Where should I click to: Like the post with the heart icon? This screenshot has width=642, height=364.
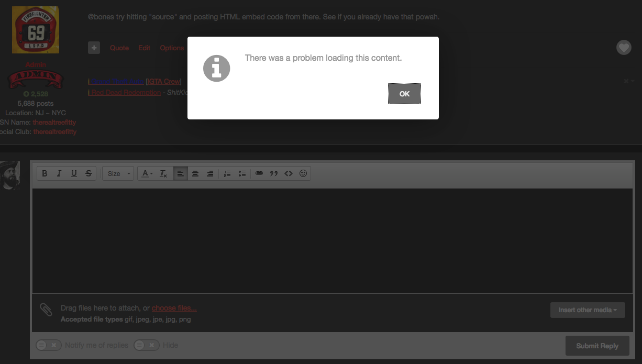[x=623, y=48]
